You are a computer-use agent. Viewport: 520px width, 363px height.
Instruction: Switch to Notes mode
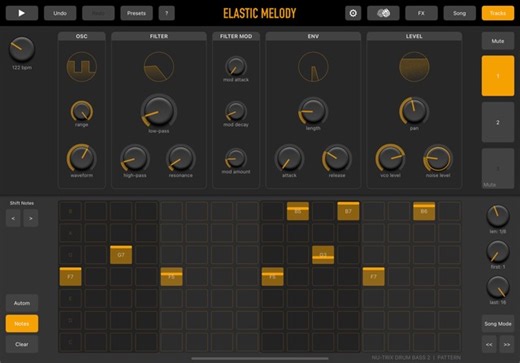tap(22, 324)
